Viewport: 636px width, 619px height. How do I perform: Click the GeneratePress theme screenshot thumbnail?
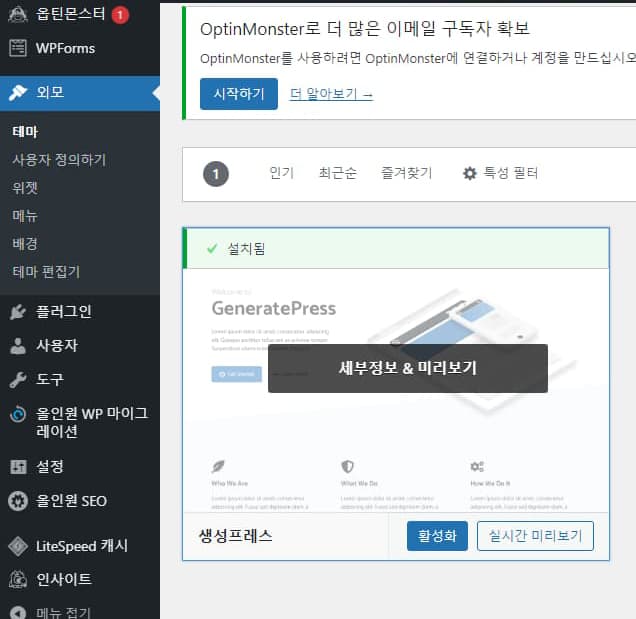point(396,390)
